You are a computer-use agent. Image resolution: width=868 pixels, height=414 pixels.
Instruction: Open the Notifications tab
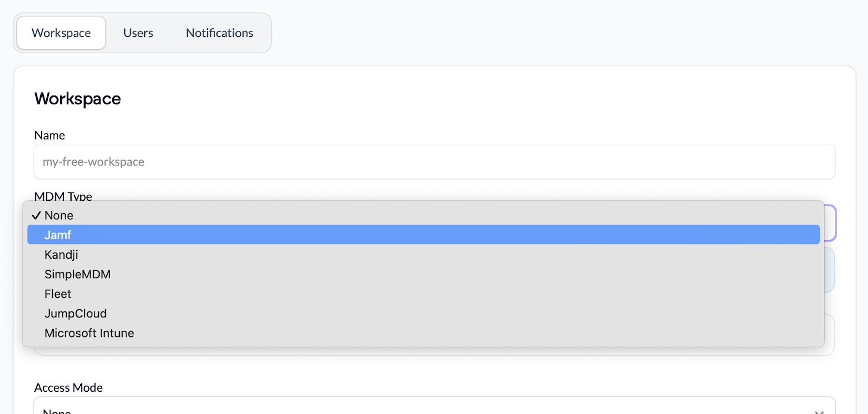click(220, 33)
